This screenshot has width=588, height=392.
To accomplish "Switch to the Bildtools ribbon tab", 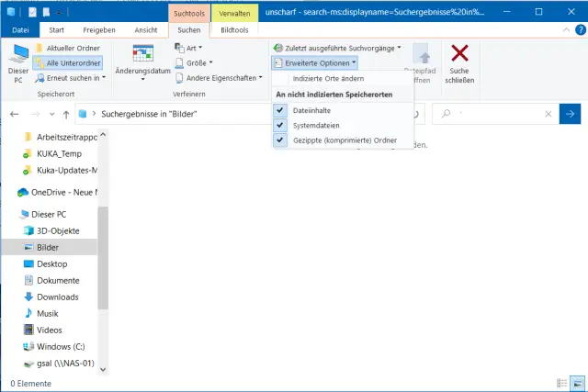I will (x=234, y=30).
